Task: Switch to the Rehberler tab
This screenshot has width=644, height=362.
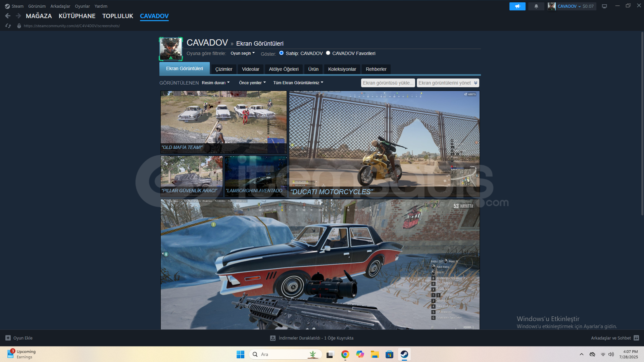Action: (x=376, y=69)
